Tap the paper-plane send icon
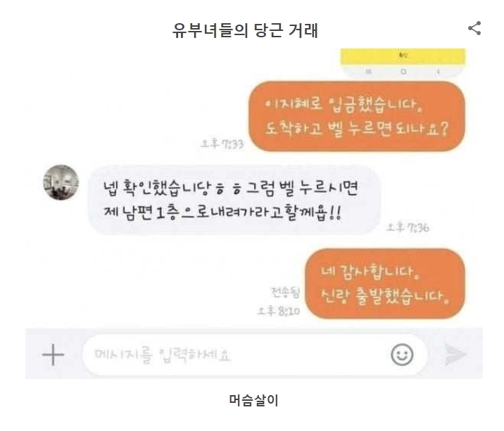Screen dimensions: 504x431 point(455,354)
